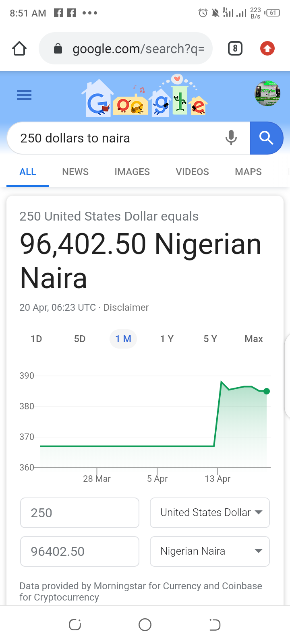Select the 1D chart range
The image size is (290, 644).
click(36, 339)
